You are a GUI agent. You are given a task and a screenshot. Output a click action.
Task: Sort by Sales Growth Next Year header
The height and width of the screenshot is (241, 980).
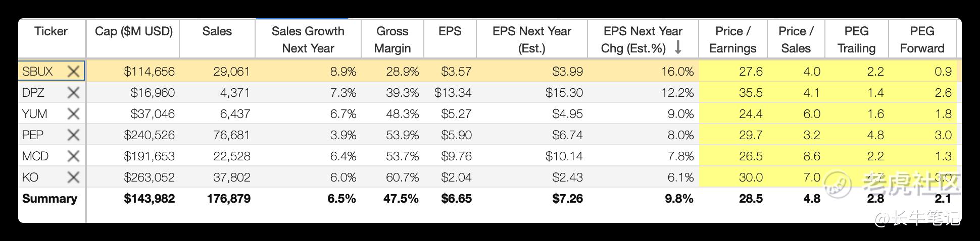click(308, 39)
